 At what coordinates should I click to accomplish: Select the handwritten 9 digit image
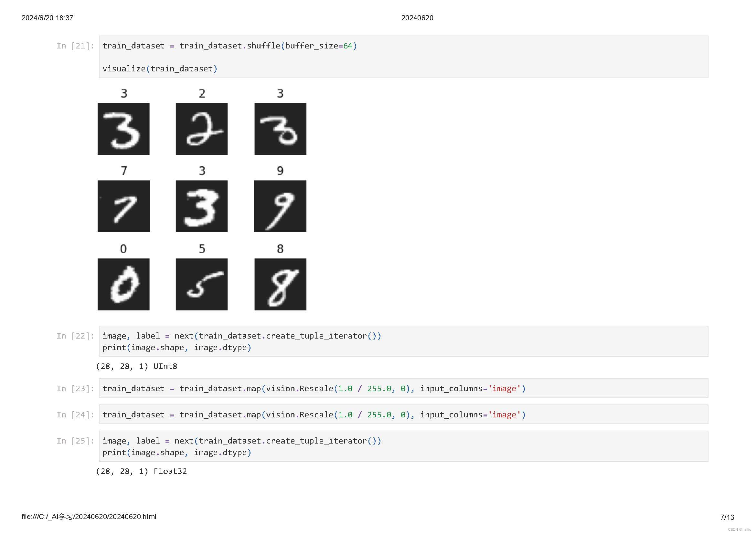click(x=280, y=206)
